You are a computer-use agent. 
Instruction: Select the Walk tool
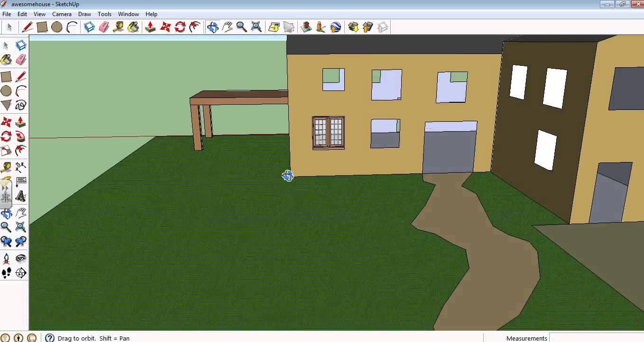click(7, 273)
